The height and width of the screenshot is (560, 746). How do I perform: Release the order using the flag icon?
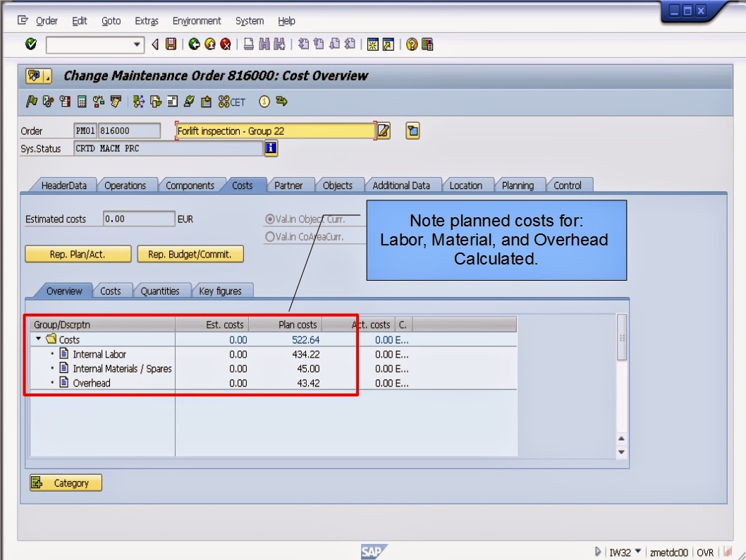coord(31,102)
